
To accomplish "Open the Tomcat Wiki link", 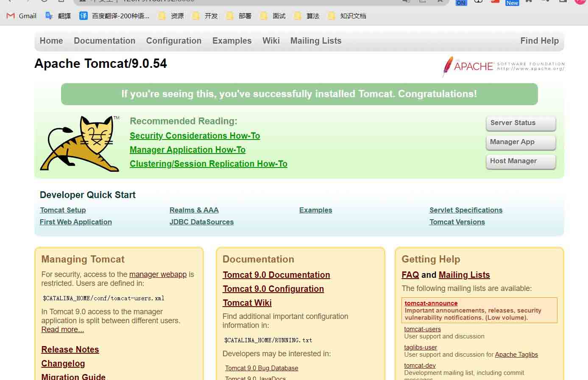I will pos(247,303).
